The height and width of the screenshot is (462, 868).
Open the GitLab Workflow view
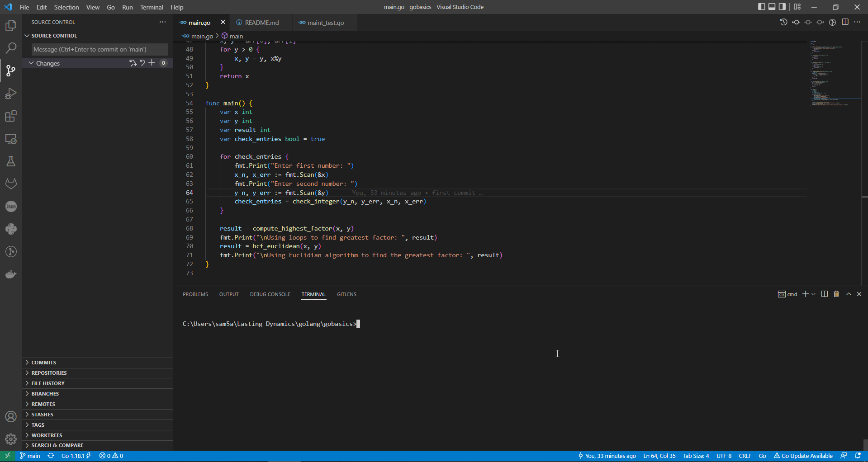[11, 184]
